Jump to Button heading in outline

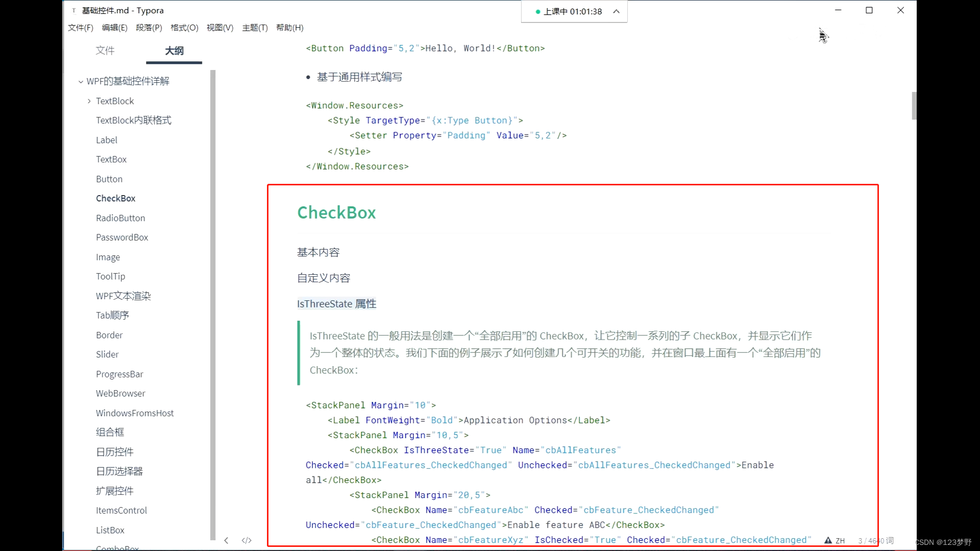pyautogui.click(x=109, y=179)
